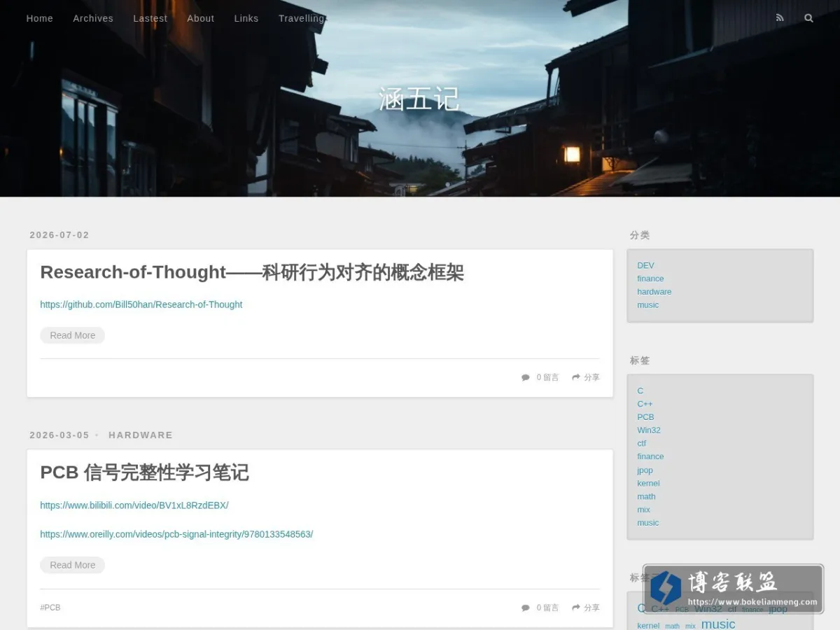The height and width of the screenshot is (630, 840).
Task: Open the Research-of-Thought post title
Action: pyautogui.click(x=252, y=272)
